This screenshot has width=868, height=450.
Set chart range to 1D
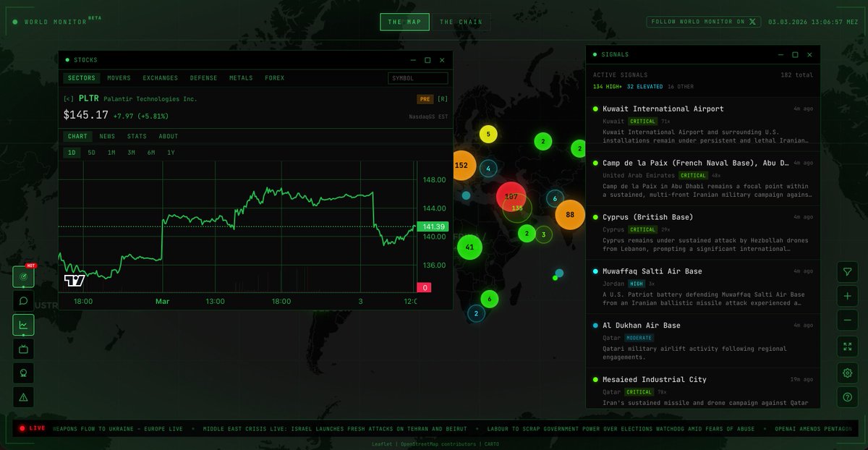pyautogui.click(x=72, y=153)
